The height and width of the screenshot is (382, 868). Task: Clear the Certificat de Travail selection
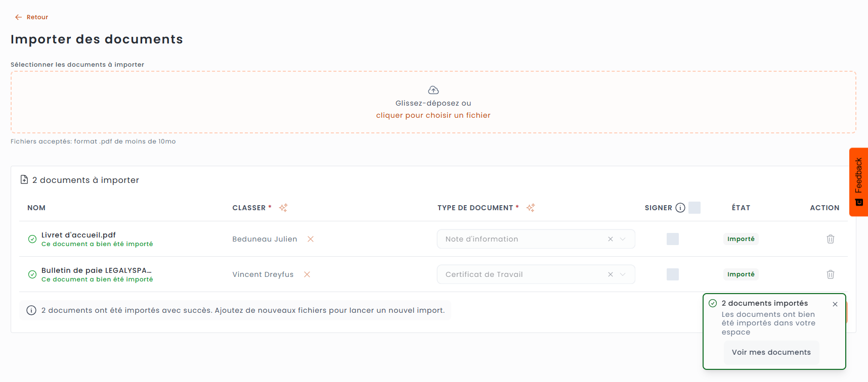click(611, 274)
